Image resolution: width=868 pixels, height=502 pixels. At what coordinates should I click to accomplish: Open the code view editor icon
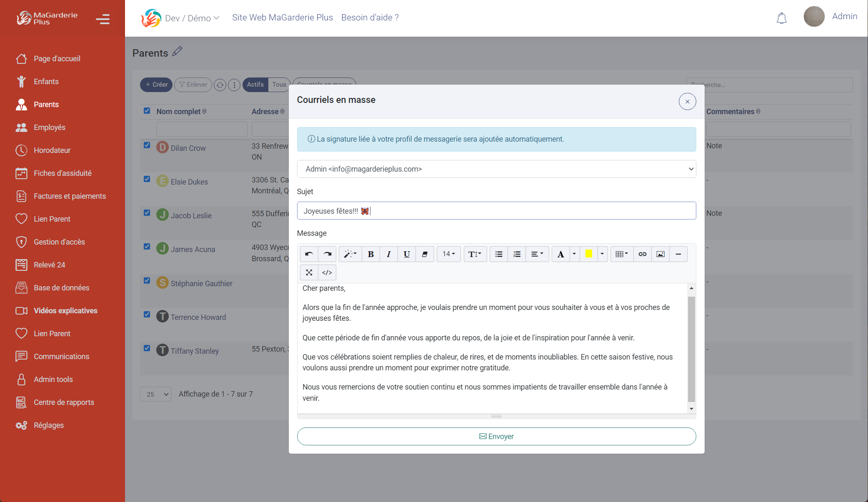(327, 272)
